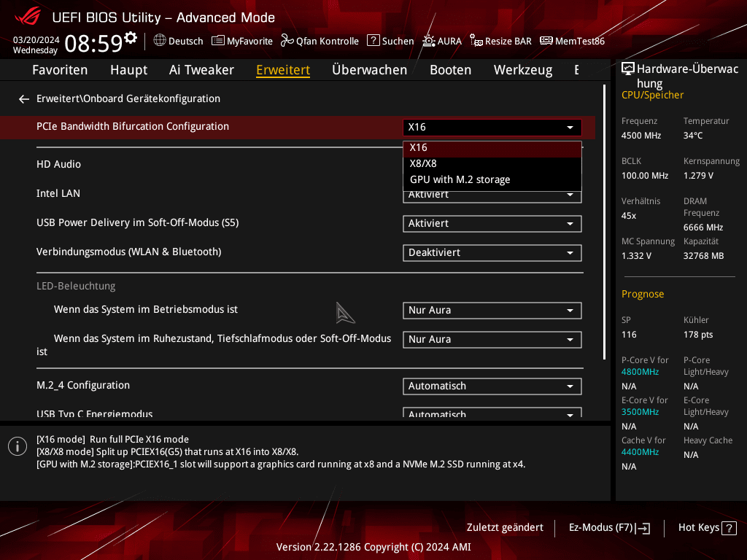The image size is (747, 560).
Task: Click the 08:59 clock display
Action: (93, 43)
